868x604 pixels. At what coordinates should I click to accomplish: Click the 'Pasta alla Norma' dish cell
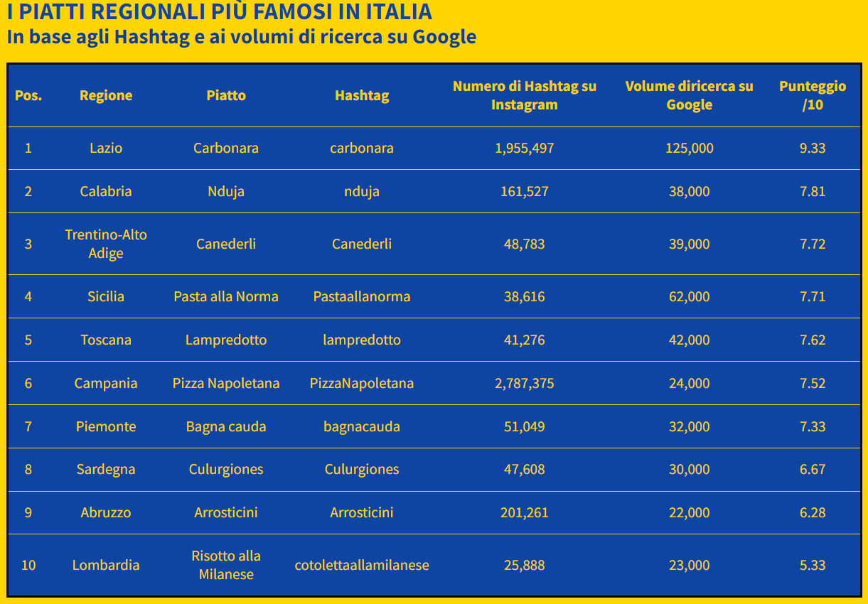click(226, 296)
